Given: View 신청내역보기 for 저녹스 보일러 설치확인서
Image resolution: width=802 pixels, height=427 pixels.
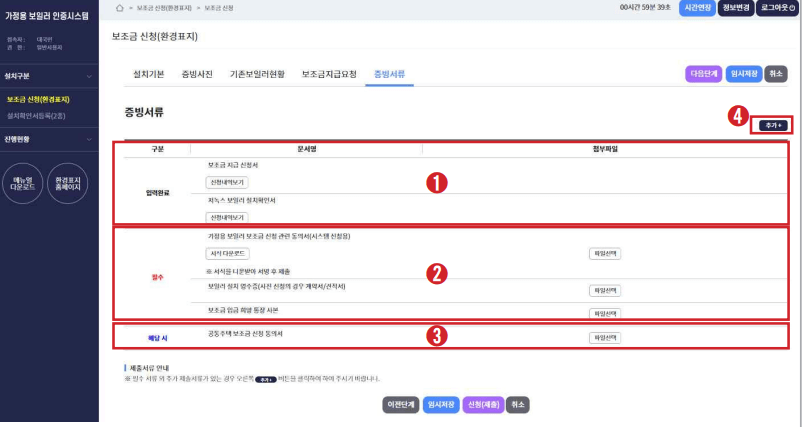Looking at the screenshot, I should (227, 217).
